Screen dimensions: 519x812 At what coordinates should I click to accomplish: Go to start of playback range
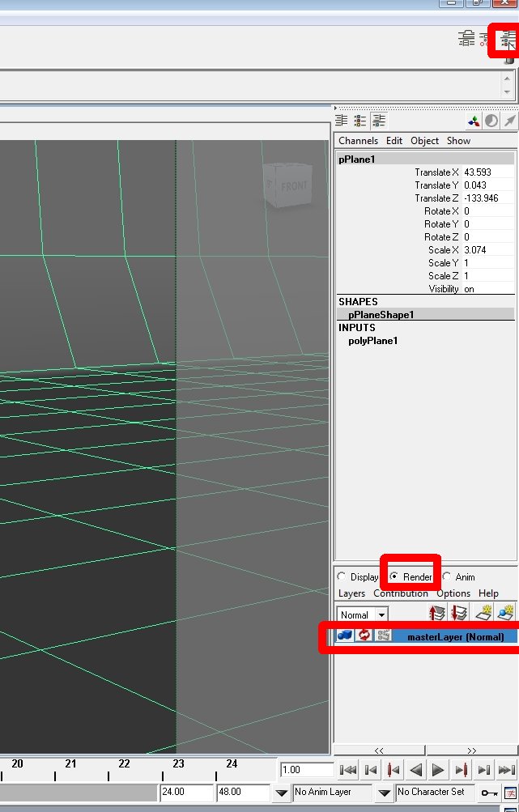click(x=347, y=770)
